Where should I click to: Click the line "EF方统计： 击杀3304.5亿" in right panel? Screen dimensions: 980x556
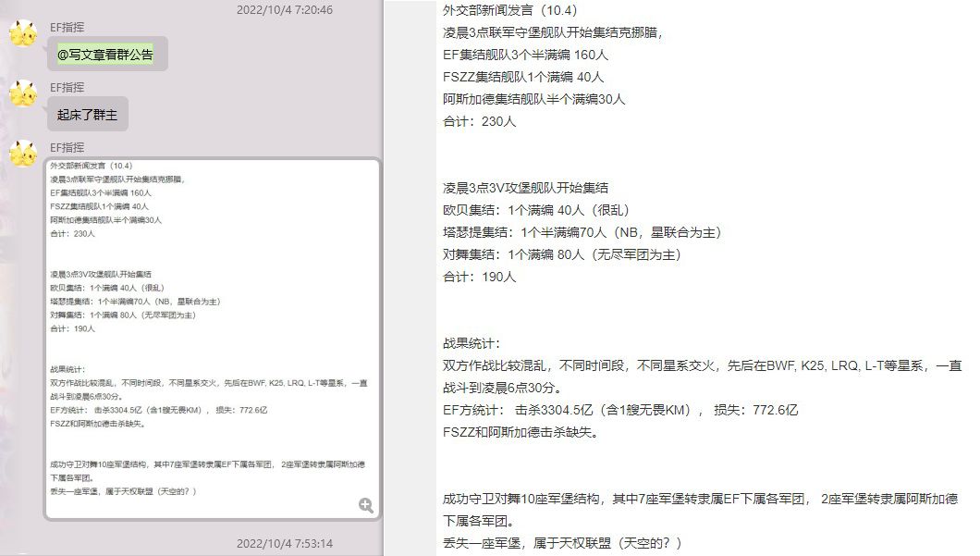point(620,410)
